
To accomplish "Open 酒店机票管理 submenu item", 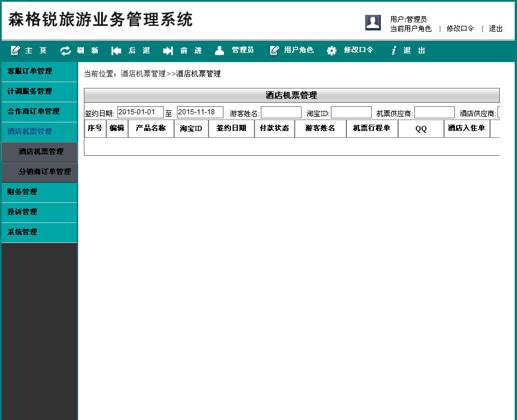I will click(x=39, y=152).
